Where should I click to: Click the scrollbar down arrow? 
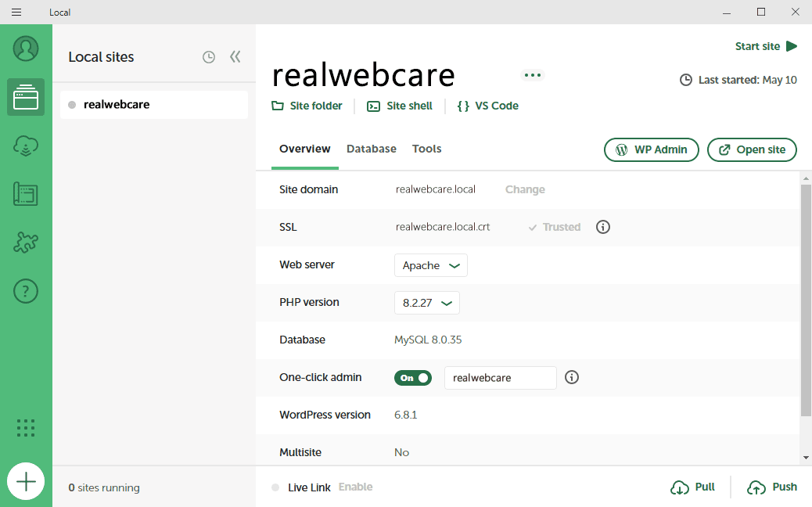[x=806, y=458]
